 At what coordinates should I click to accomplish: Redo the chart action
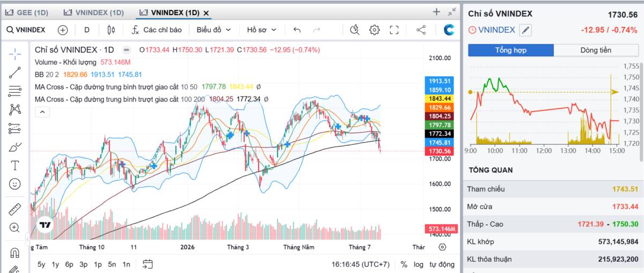pos(317,30)
